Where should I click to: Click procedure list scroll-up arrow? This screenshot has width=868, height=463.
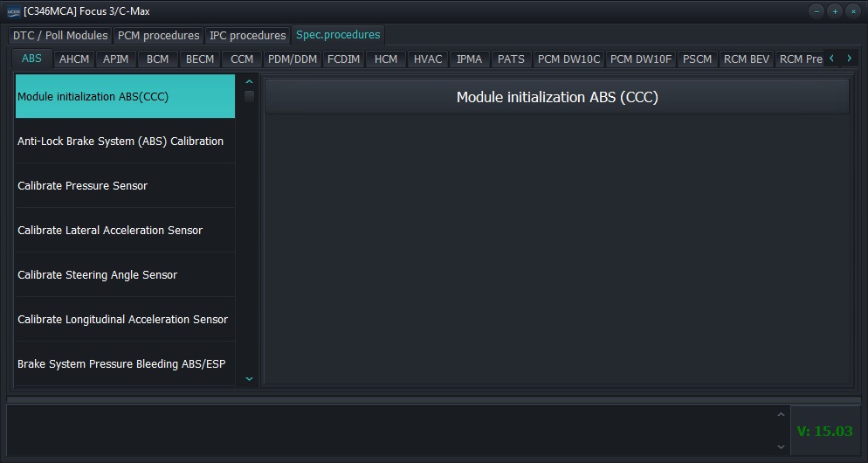(249, 82)
